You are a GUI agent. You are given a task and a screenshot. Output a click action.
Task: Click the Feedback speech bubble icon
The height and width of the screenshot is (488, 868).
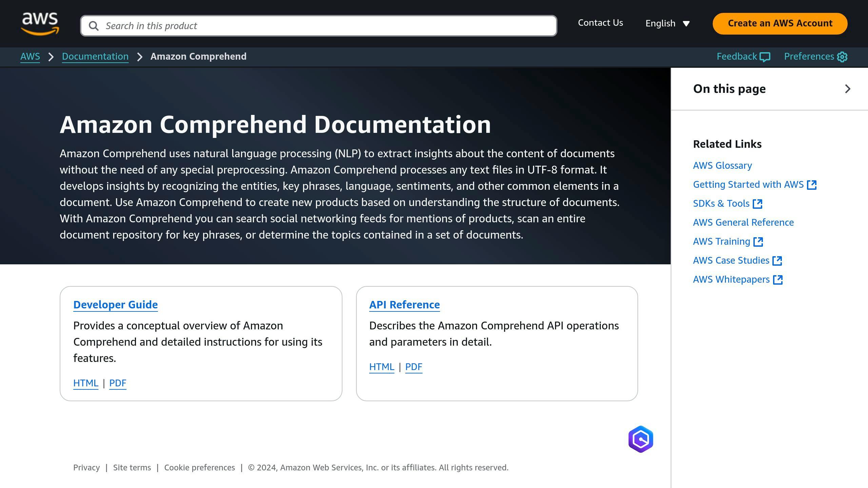click(x=765, y=57)
